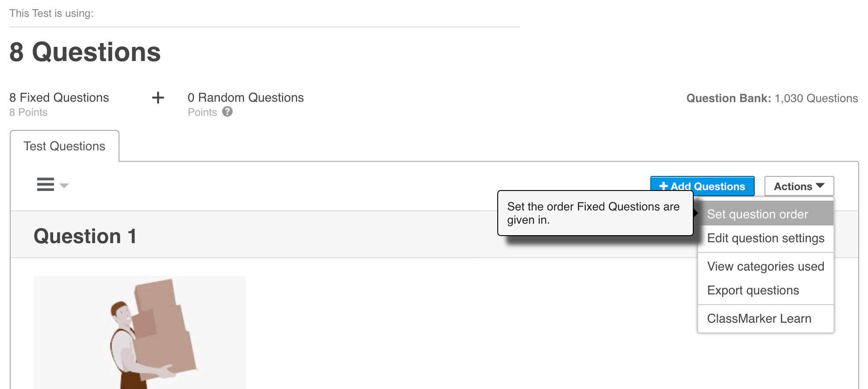868x389 pixels.
Task: Open ClassMarker Learn from the menu
Action: pyautogui.click(x=759, y=319)
